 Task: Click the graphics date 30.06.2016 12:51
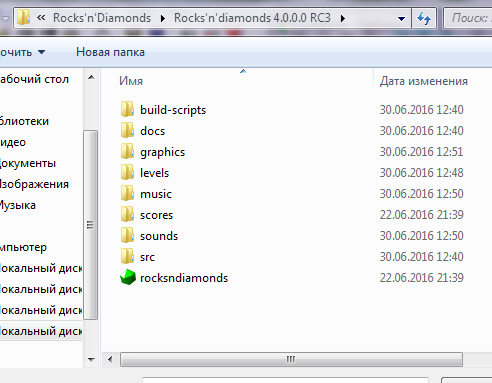click(421, 152)
